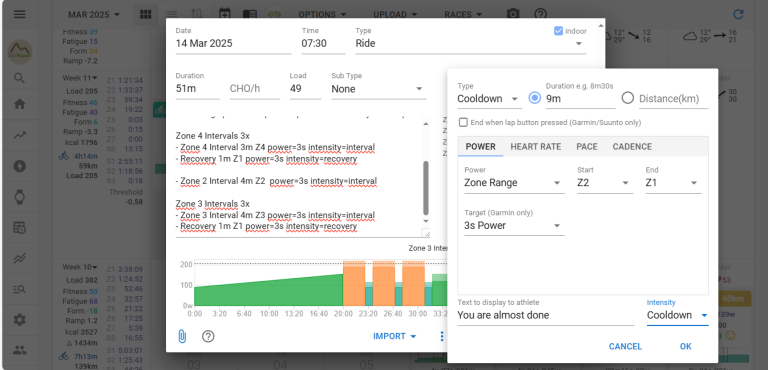768x370 pixels.
Task: Go to home in the left sidebar
Action: [x=20, y=104]
